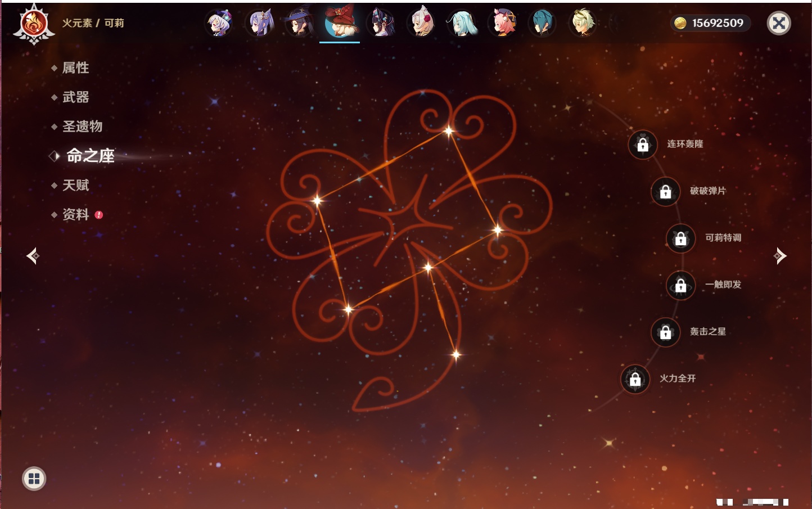Switch to Noelle's avatar with the red rose

421,24
